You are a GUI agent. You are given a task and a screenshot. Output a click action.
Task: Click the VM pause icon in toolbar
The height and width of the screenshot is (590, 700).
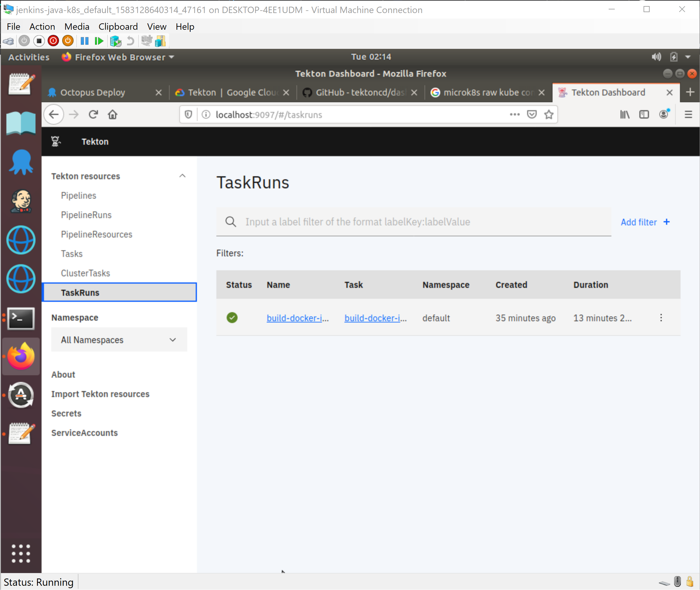pyautogui.click(x=84, y=41)
